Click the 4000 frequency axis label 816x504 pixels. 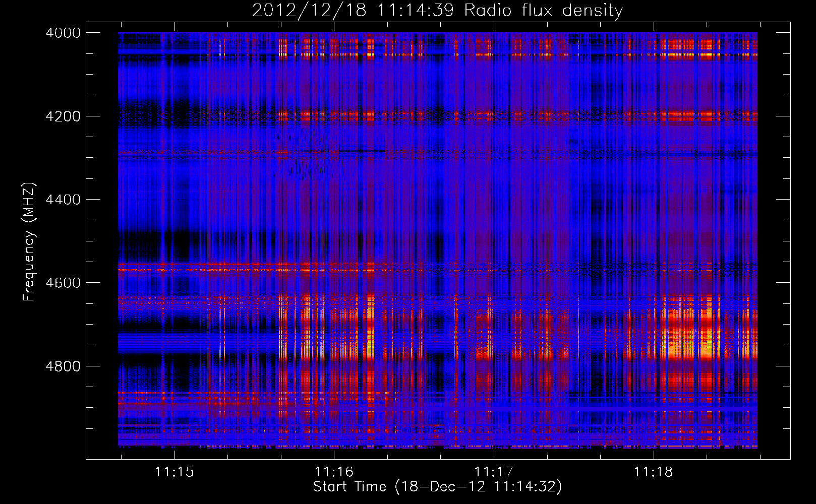[x=63, y=33]
